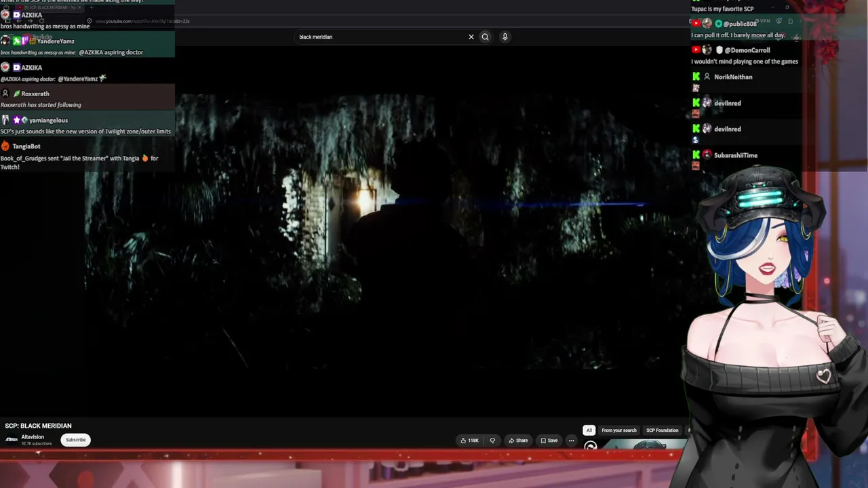The image size is (868, 488).
Task: Select the 'SCP Foundation' filter chip
Action: pyautogui.click(x=663, y=430)
